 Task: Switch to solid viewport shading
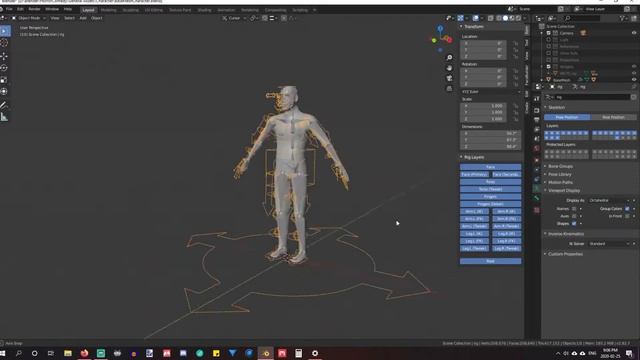tap(505, 18)
